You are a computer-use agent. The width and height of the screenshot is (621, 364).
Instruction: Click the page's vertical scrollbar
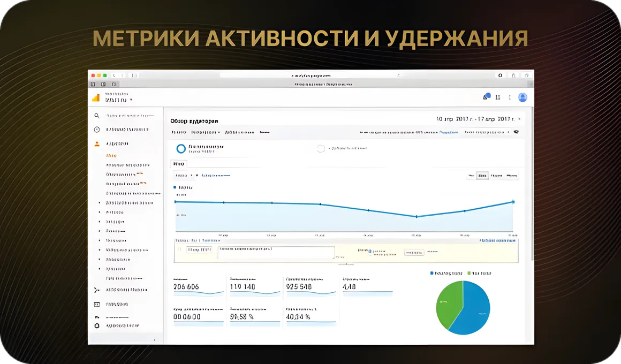(533, 184)
